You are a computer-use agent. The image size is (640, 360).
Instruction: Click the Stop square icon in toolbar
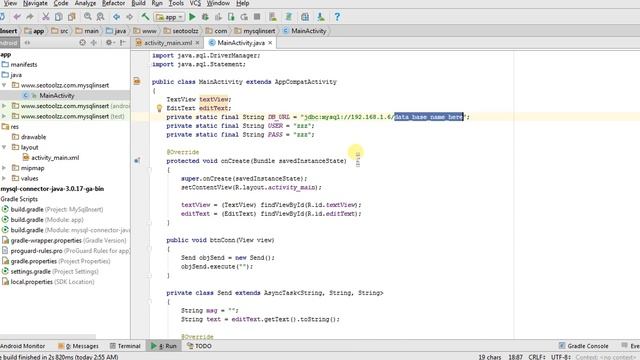pyautogui.click(x=257, y=17)
